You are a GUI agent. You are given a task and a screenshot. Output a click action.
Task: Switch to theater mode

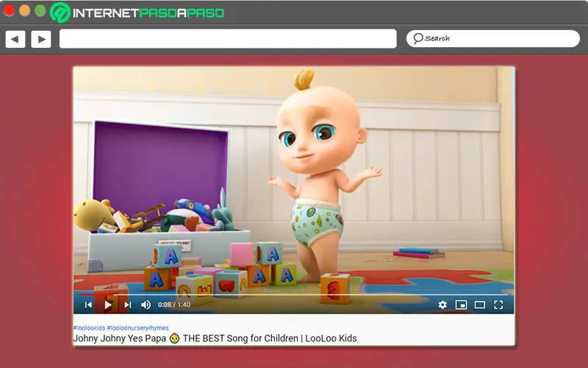point(480,305)
